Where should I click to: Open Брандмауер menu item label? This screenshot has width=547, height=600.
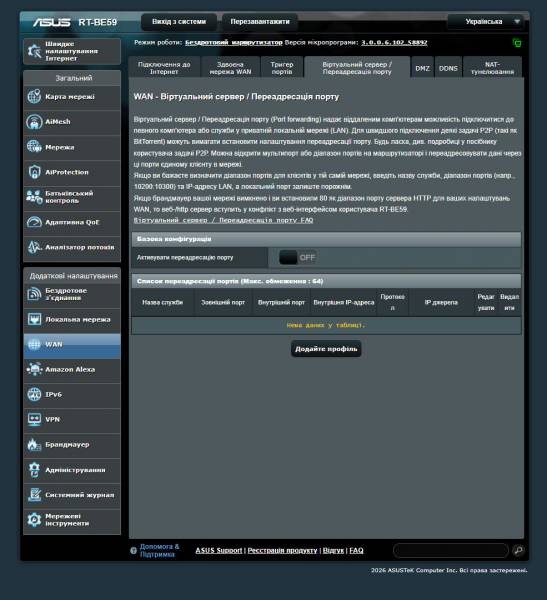pos(67,445)
